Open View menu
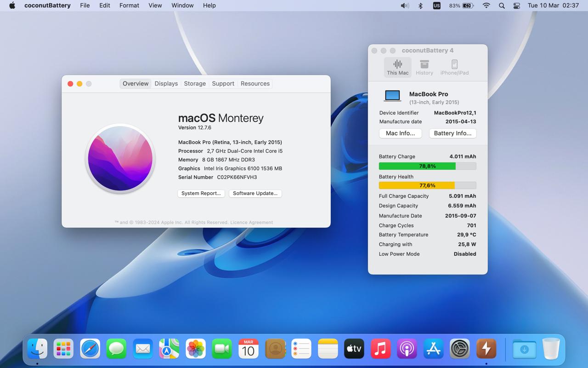Screen dimensions: 588x368 155,6
